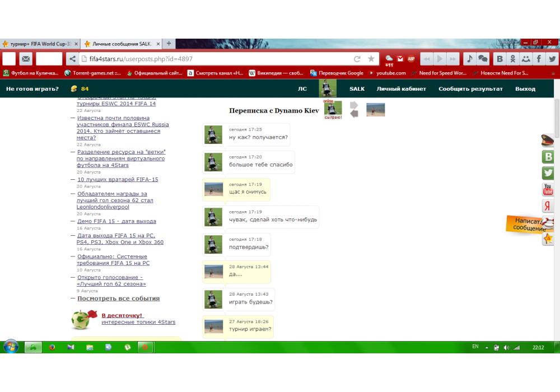Viewport: 560px width, 392px height.
Task: Reload the page using the refresh icon
Action: click(x=357, y=59)
